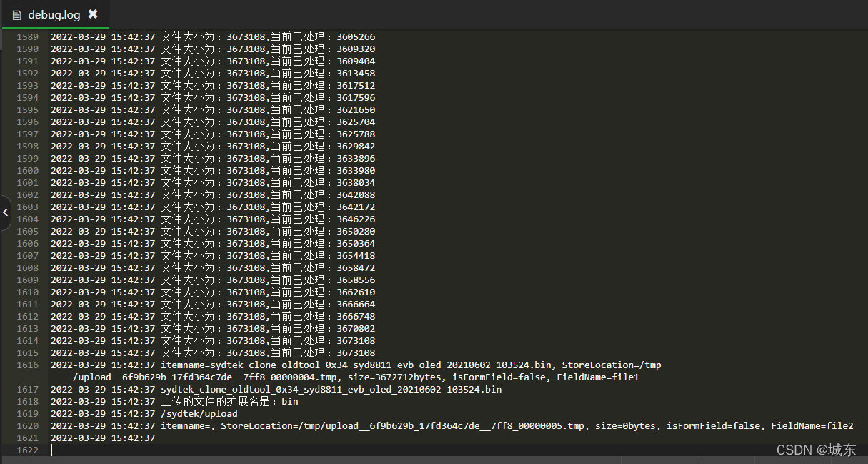Click log line showing processed 3617596
The image size is (868, 464).
tap(213, 98)
